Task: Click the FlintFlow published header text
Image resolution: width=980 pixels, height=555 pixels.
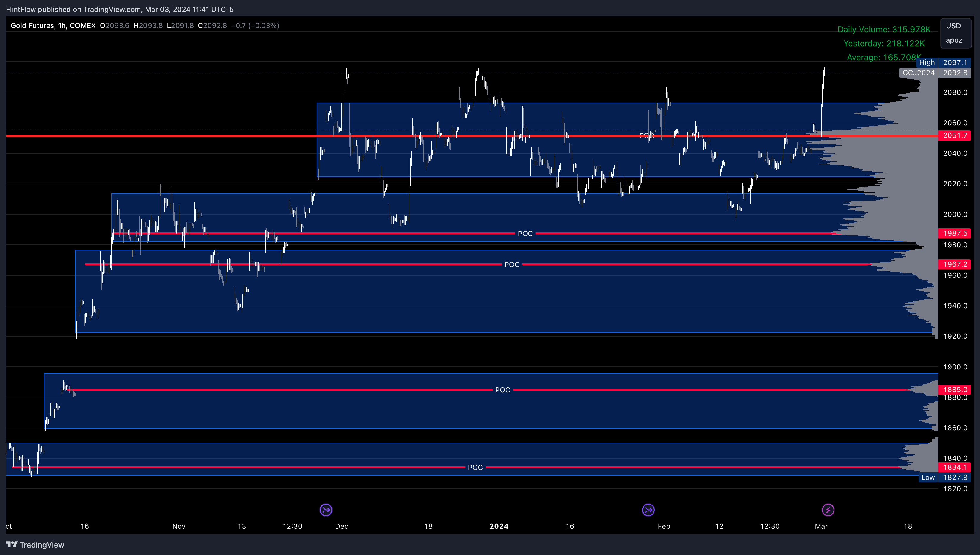Action: 120,9
